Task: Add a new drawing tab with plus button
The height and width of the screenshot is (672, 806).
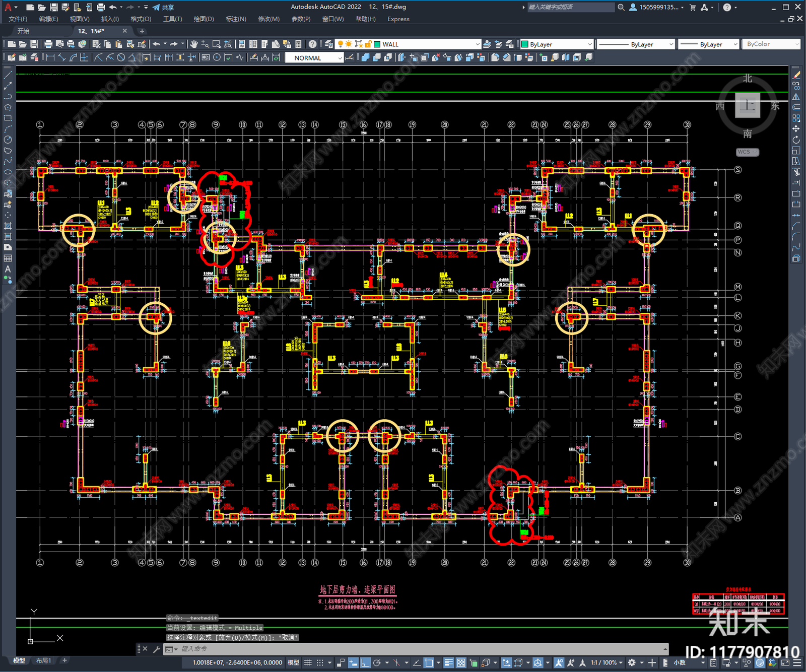Action: pyautogui.click(x=142, y=31)
